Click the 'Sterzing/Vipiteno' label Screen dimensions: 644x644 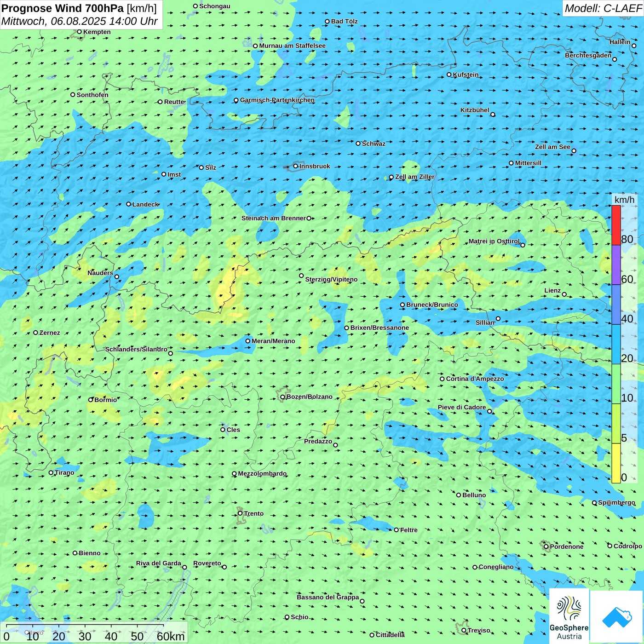[331, 279]
